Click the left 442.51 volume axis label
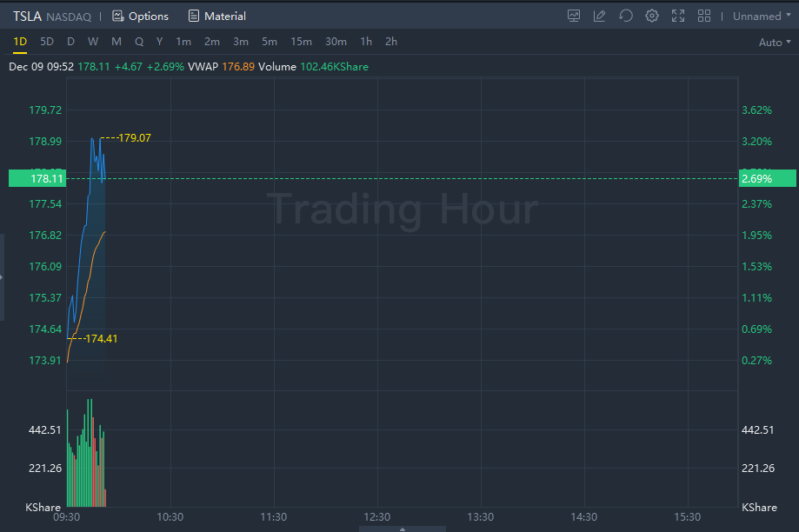Viewport: 799px width, 532px height. [45, 429]
